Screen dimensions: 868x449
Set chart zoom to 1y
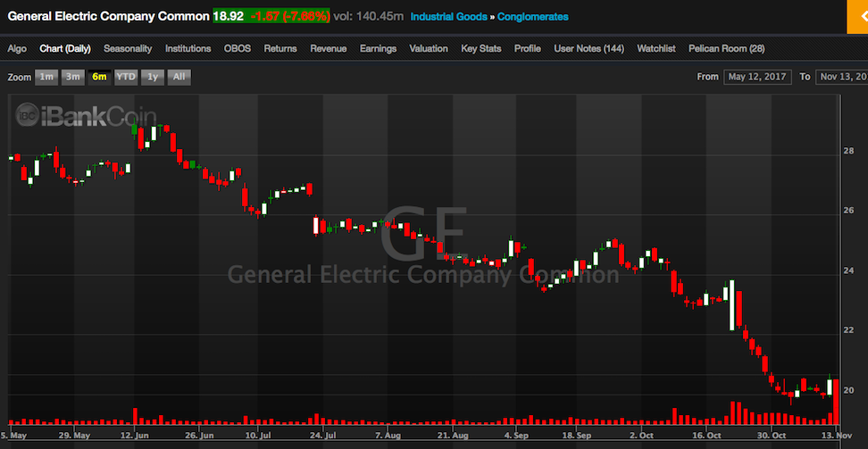coord(152,77)
